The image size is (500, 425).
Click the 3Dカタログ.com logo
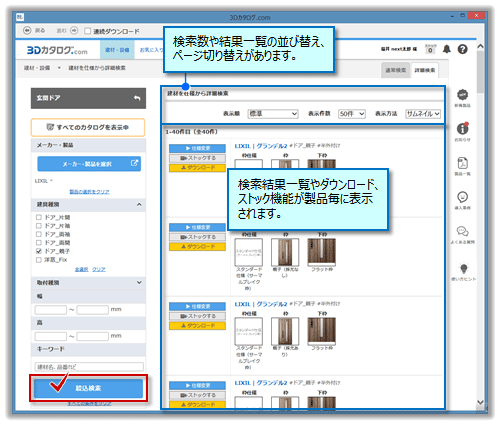[x=57, y=50]
